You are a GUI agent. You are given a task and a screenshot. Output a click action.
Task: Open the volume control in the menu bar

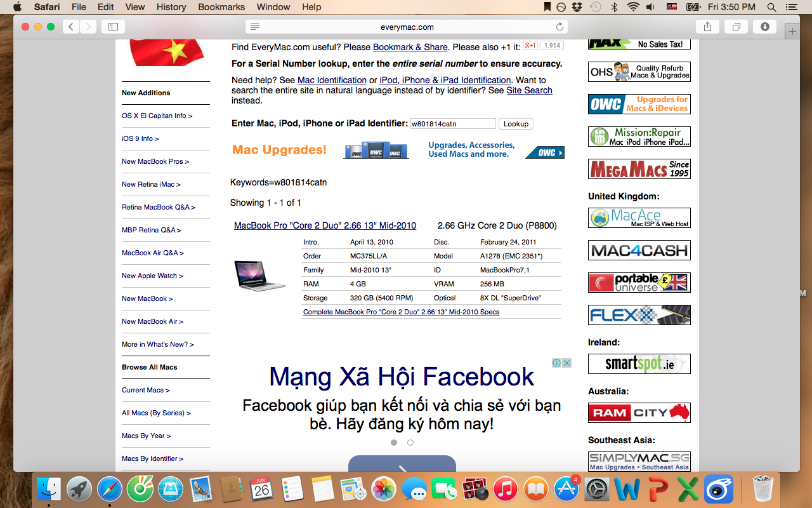[651, 7]
